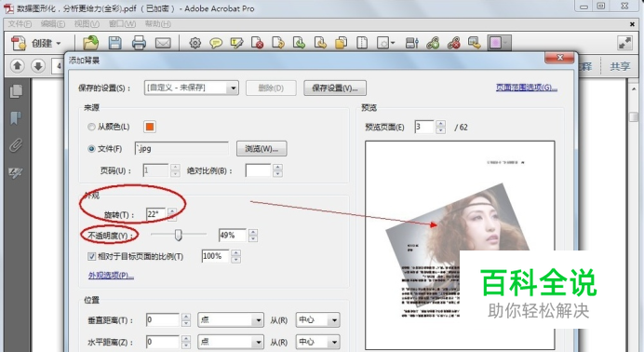Open the signatures side panel
Viewport: 644px width, 352px height.
coord(16,173)
